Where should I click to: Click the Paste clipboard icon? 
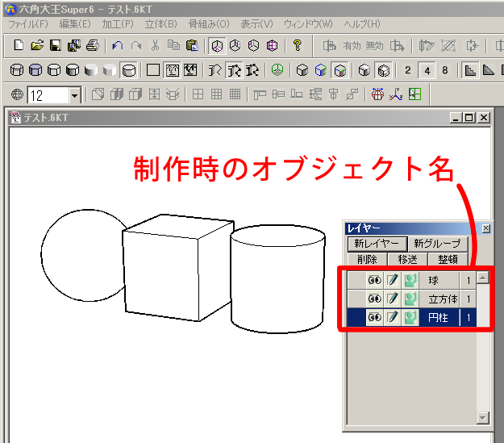pyautogui.click(x=192, y=46)
